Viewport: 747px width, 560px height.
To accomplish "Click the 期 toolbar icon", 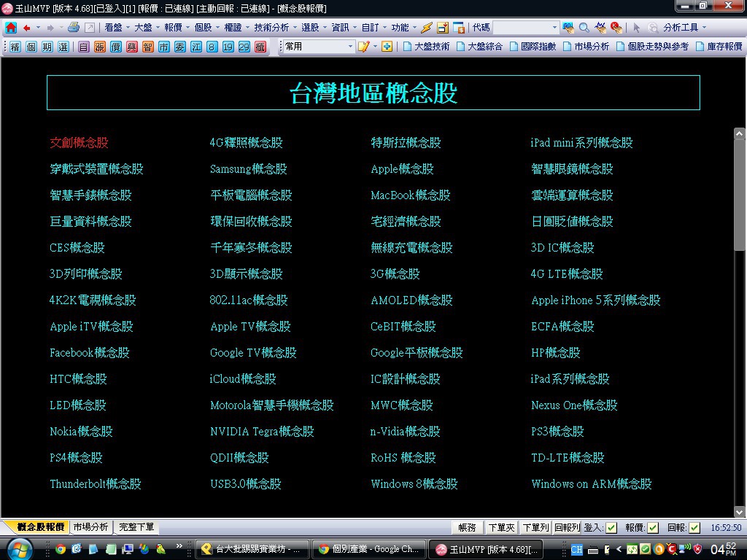I will click(47, 47).
